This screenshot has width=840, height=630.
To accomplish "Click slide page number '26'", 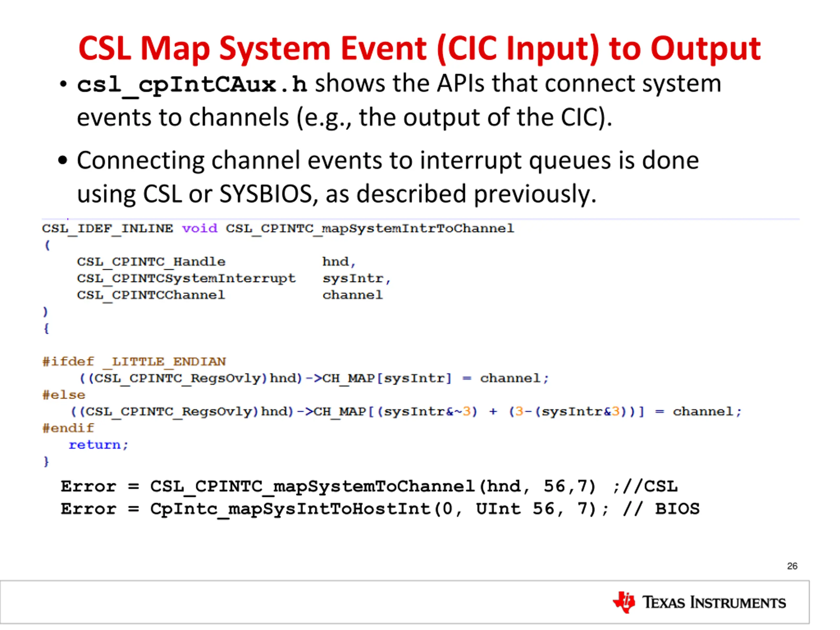I will (x=792, y=566).
